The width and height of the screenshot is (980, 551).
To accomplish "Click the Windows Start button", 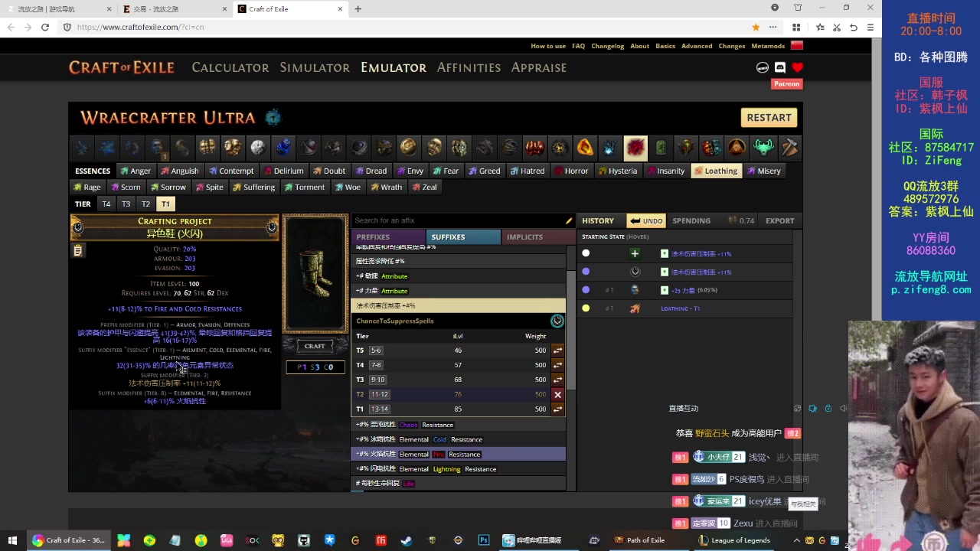I will coord(12,540).
